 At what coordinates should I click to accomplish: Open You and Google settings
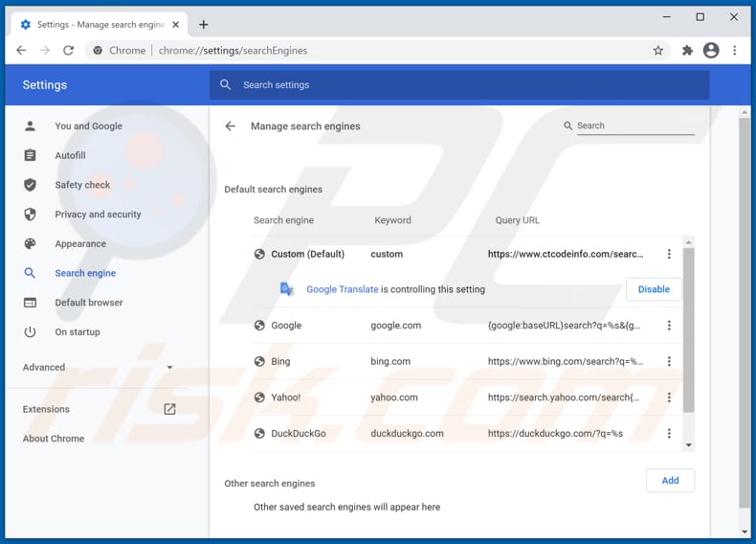click(89, 126)
